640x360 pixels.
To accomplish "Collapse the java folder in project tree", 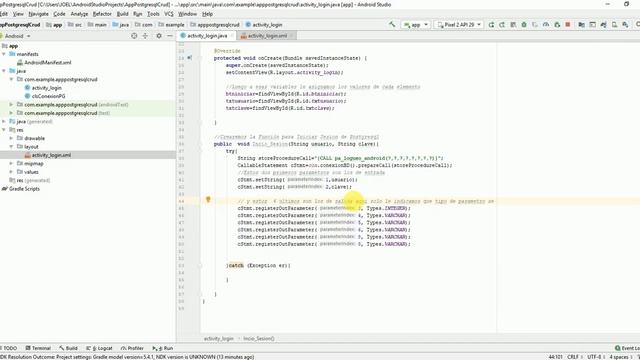I will [4, 71].
